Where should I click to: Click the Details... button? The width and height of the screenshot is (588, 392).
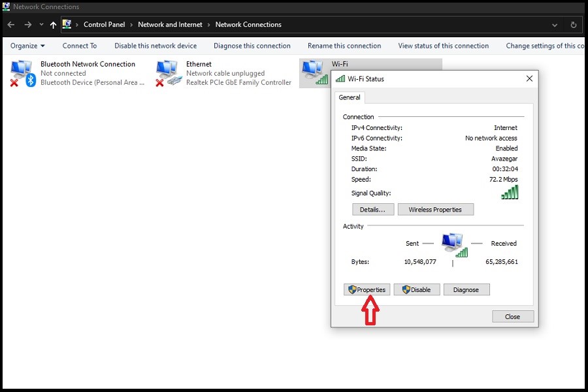click(x=373, y=210)
